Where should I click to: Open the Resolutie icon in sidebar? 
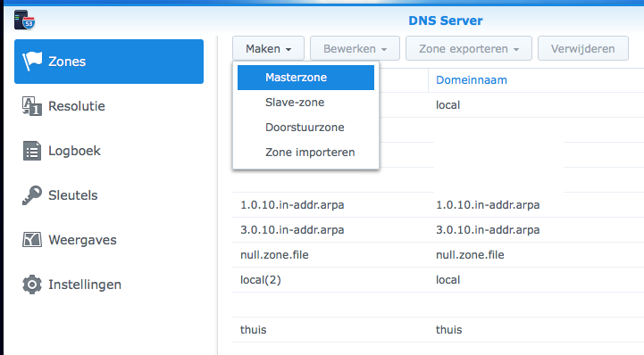[x=32, y=106]
